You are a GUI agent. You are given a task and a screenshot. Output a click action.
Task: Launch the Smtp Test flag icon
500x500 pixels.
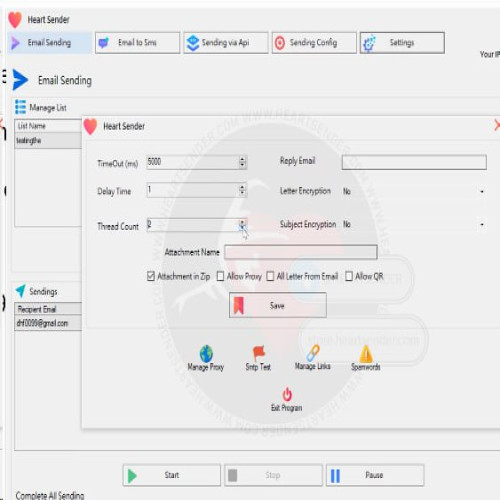click(x=258, y=353)
